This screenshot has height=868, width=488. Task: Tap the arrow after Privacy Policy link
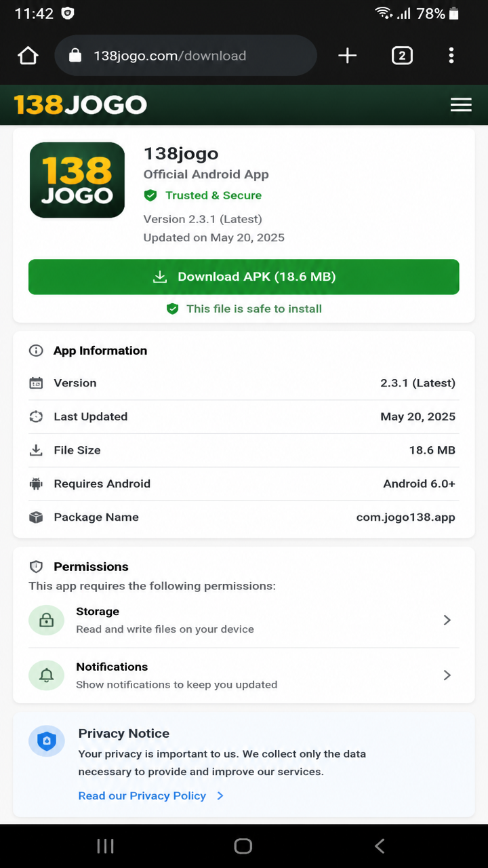point(220,795)
